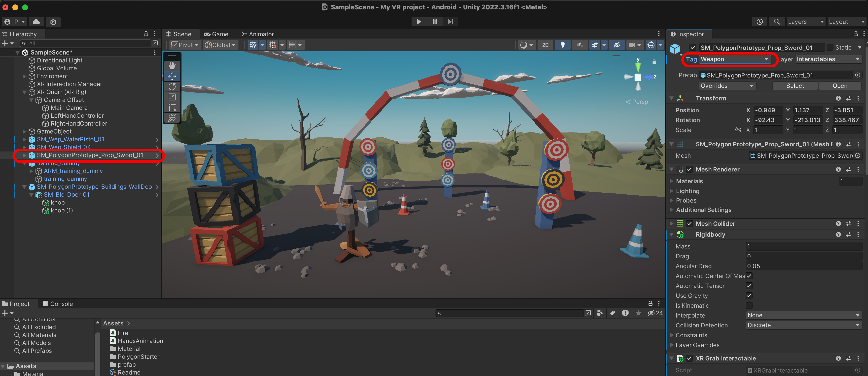Toggle the 2D view mode
The image size is (868, 376).
pyautogui.click(x=545, y=45)
